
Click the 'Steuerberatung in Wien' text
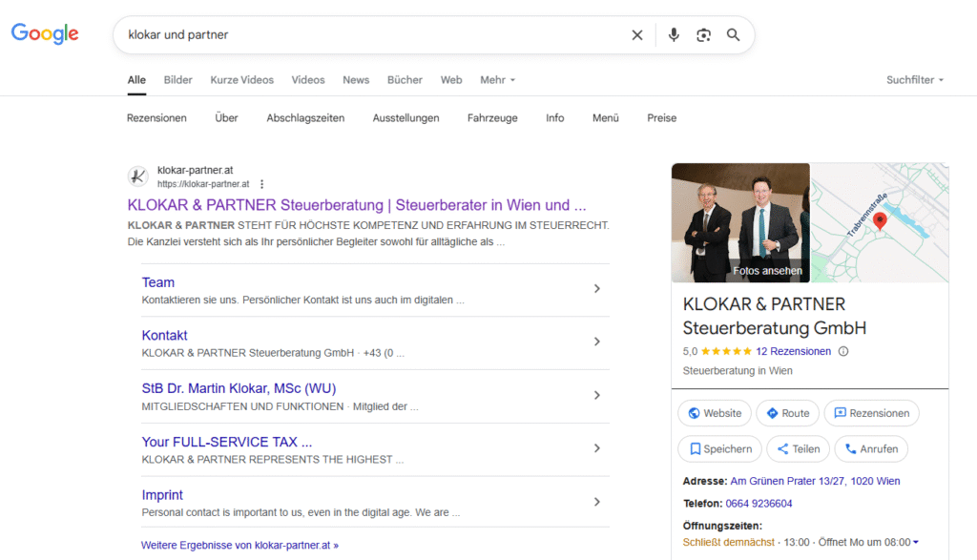click(738, 371)
